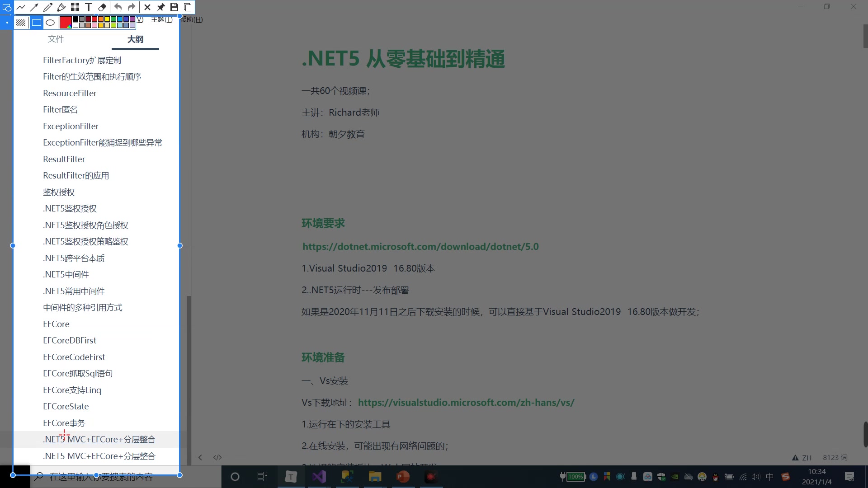Viewport: 868px width, 488px height.
Task: Open File Explorer from taskbar
Action: coord(375,477)
